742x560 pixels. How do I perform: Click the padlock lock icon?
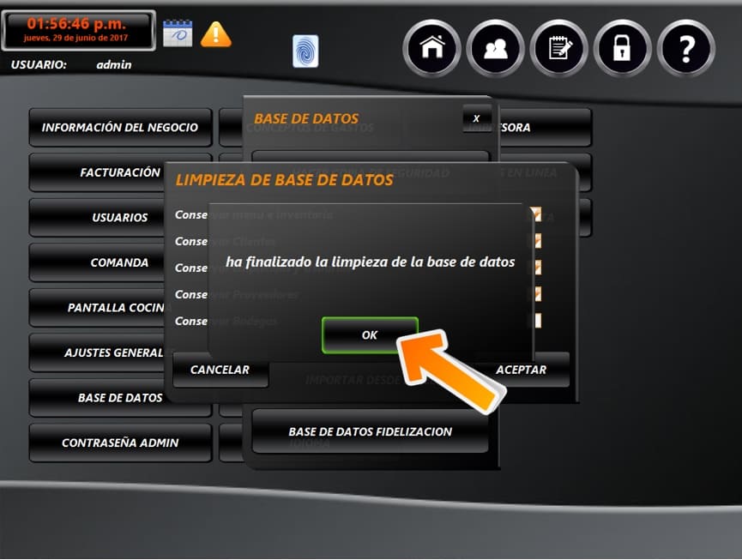[x=622, y=49]
